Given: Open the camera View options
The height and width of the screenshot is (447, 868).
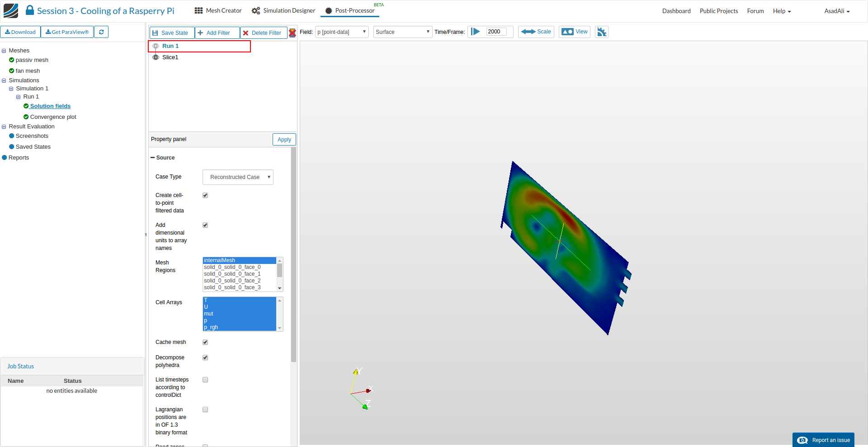Looking at the screenshot, I should [574, 32].
